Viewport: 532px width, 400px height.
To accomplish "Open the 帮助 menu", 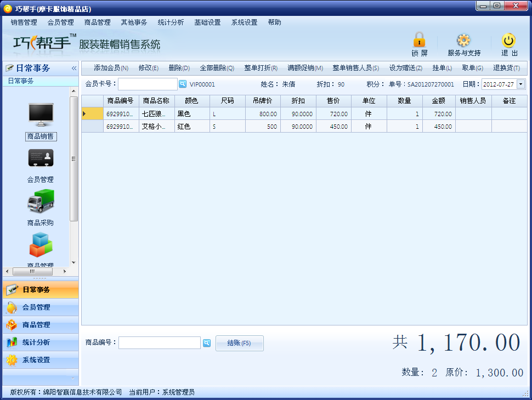I will [x=274, y=22].
